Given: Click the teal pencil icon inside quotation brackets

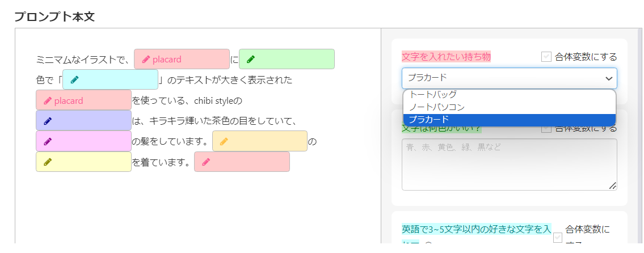Looking at the screenshot, I should tap(75, 79).
